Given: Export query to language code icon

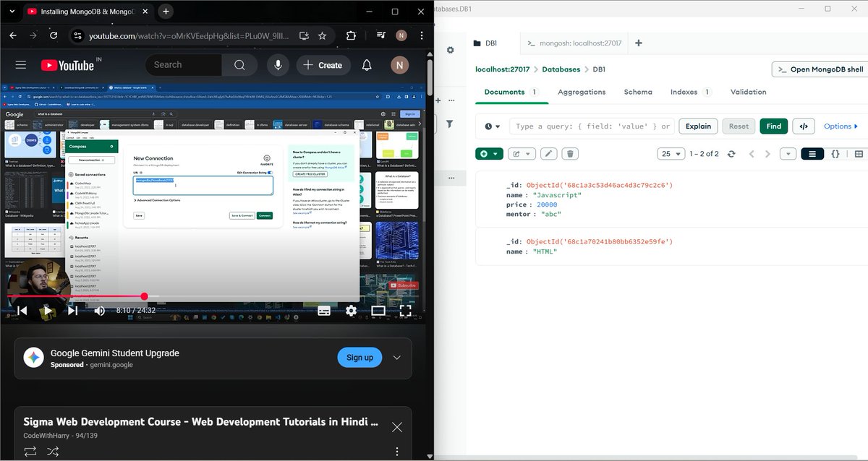Looking at the screenshot, I should click(x=803, y=126).
